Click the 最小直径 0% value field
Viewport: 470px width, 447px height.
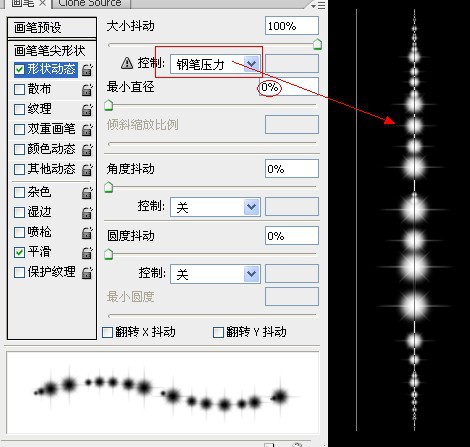(289, 87)
